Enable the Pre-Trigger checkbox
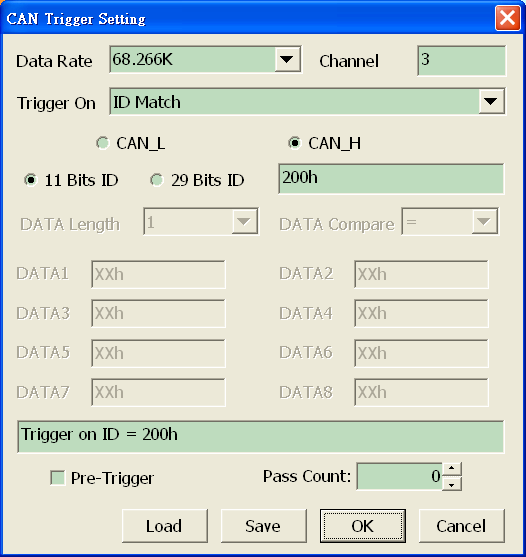The height and width of the screenshot is (557, 526). (x=58, y=478)
